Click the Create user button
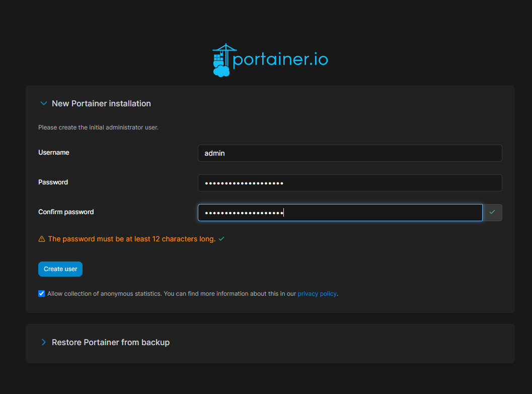The width and height of the screenshot is (532, 394). pos(60,269)
